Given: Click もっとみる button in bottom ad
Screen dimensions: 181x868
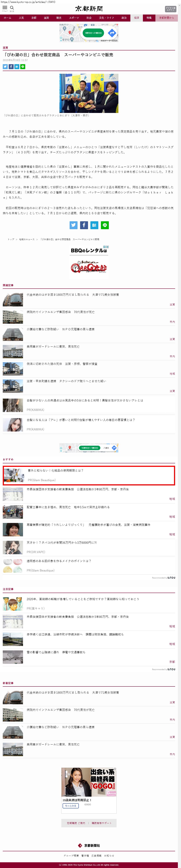Looking at the screenshot, I should (71, 806).
